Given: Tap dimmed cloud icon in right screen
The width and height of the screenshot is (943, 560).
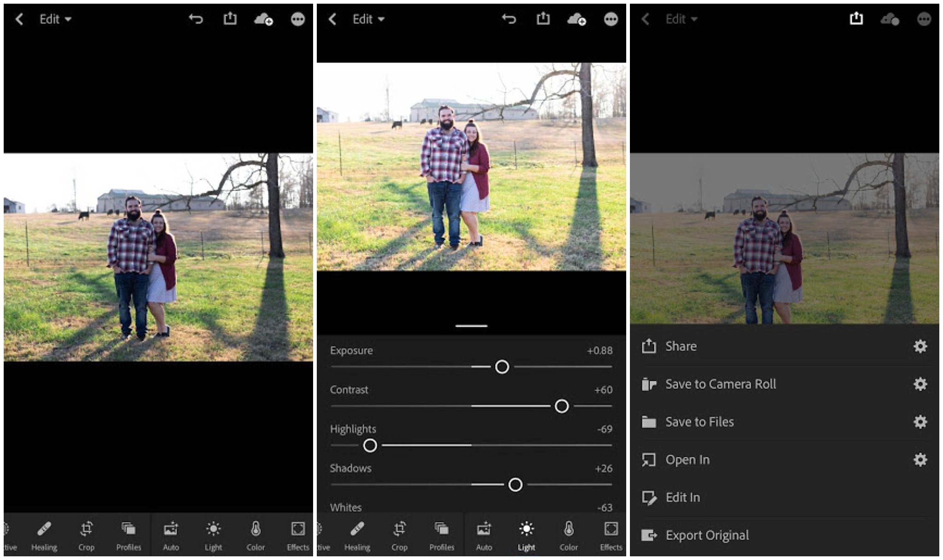Looking at the screenshot, I should (890, 19).
